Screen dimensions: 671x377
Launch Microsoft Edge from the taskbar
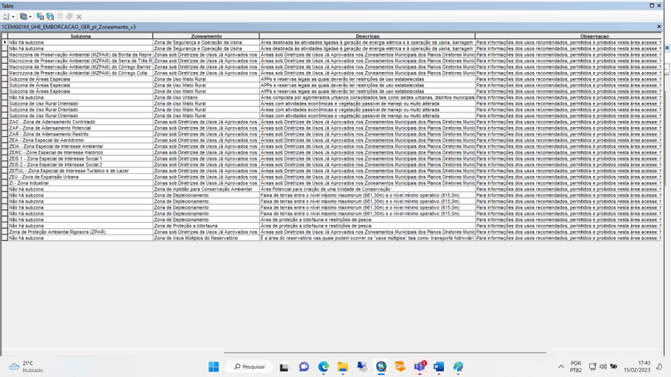324,366
